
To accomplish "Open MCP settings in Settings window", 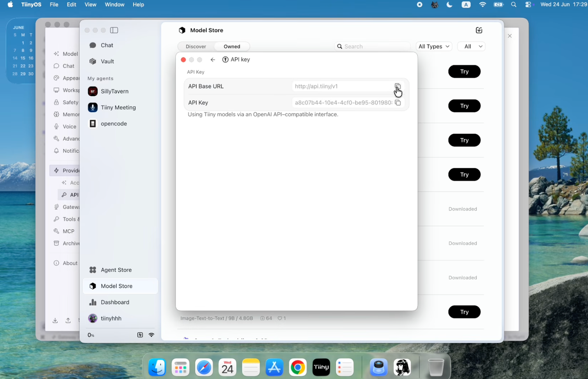I will coord(64,231).
